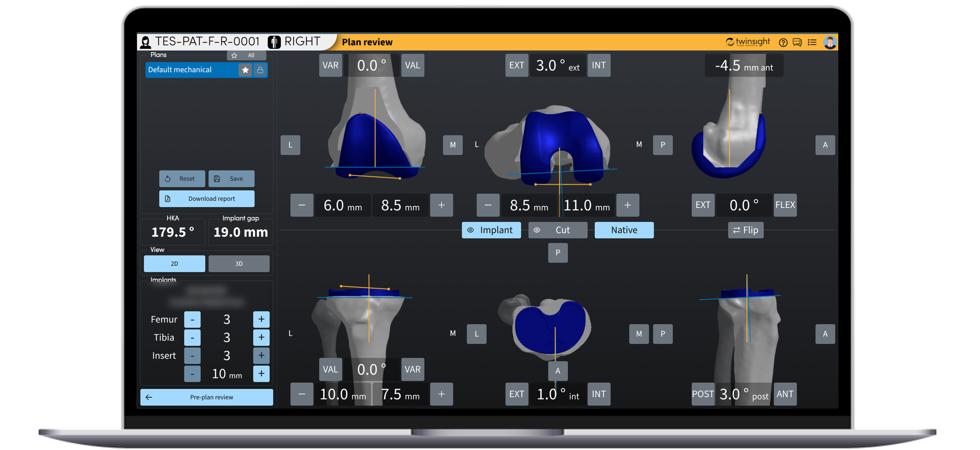Click the lock icon on Default mechanical plan
This screenshot has width=980, height=450.
coord(260,70)
